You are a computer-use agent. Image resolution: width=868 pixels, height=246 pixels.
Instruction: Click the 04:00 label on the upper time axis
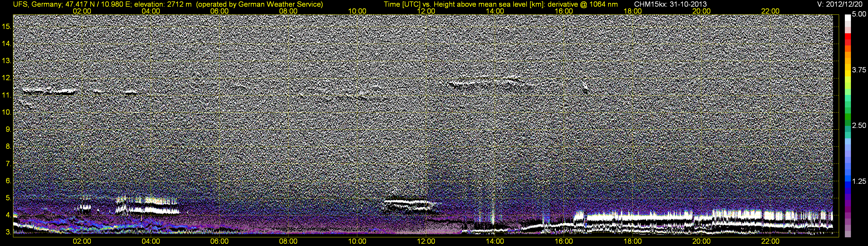click(x=151, y=11)
